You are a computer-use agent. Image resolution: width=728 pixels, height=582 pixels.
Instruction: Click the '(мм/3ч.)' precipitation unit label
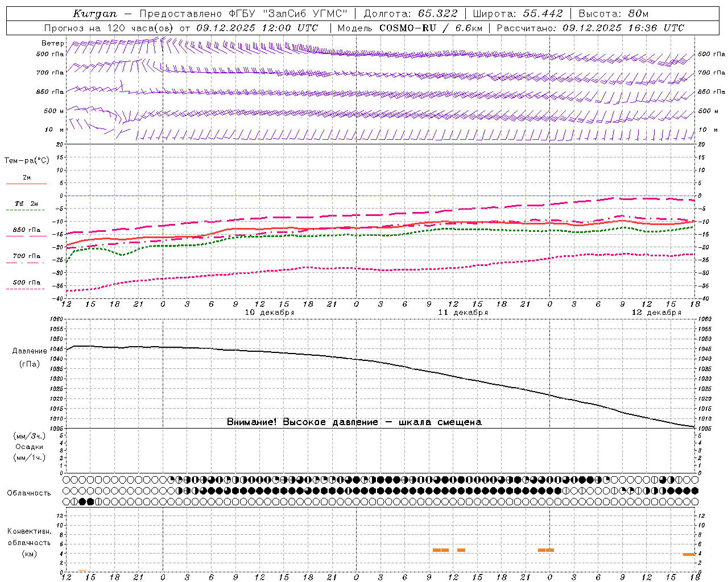tap(30, 436)
